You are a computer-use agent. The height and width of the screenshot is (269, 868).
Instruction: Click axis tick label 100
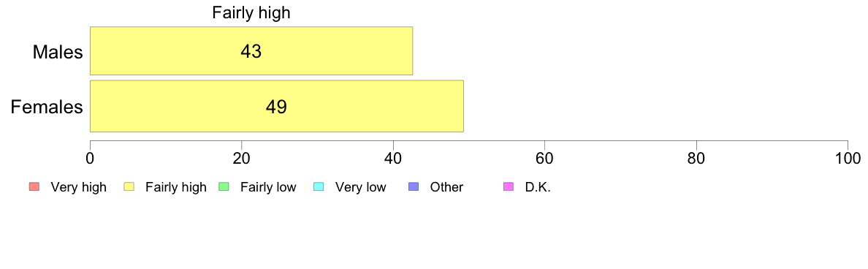click(848, 158)
